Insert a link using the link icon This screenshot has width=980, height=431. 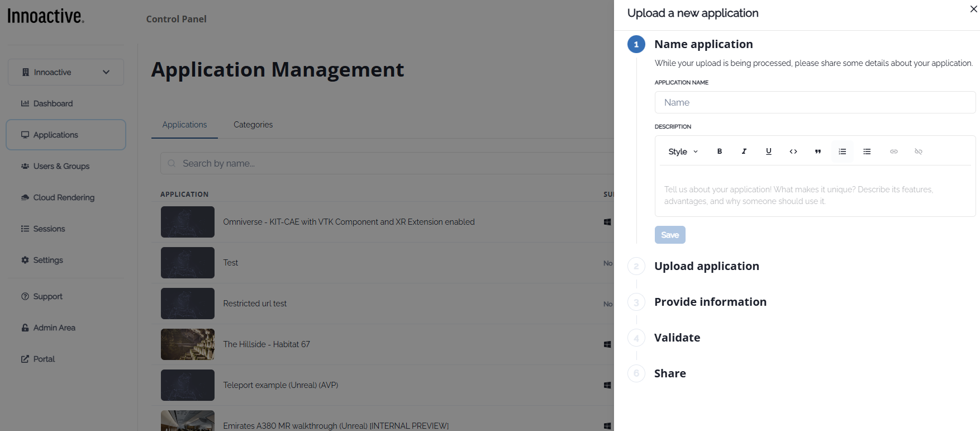(x=894, y=151)
